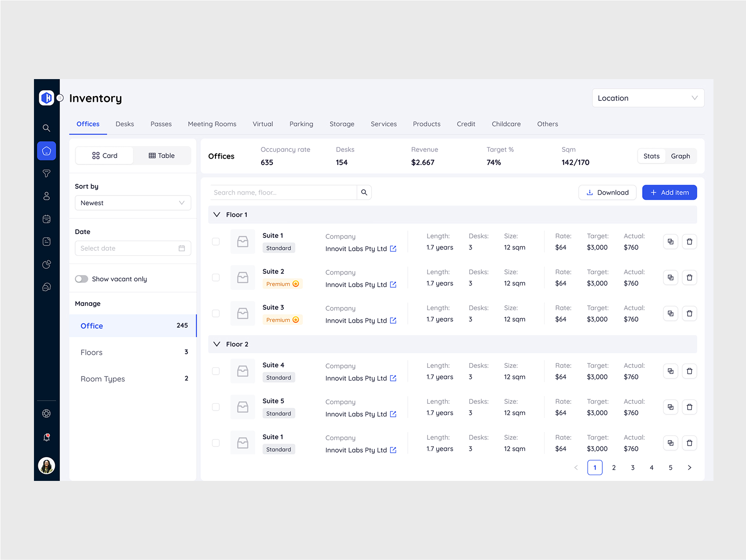Select the filter icon in the sidebar
The image size is (746, 560).
[46, 173]
